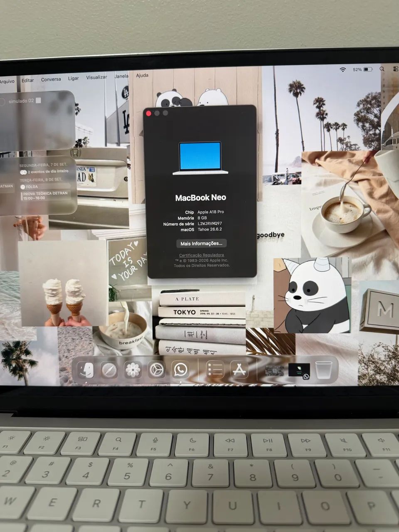399x532 pixels.
Task: Open the Janela menu
Action: coord(121,76)
